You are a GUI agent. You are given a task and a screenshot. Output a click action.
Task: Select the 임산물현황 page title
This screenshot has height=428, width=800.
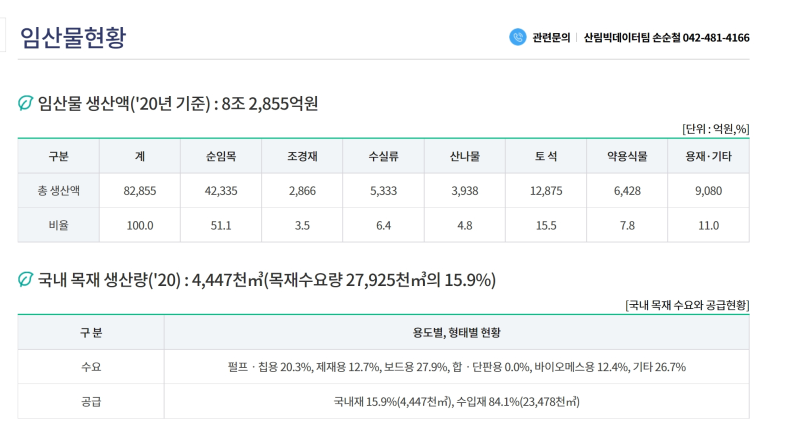pos(73,38)
